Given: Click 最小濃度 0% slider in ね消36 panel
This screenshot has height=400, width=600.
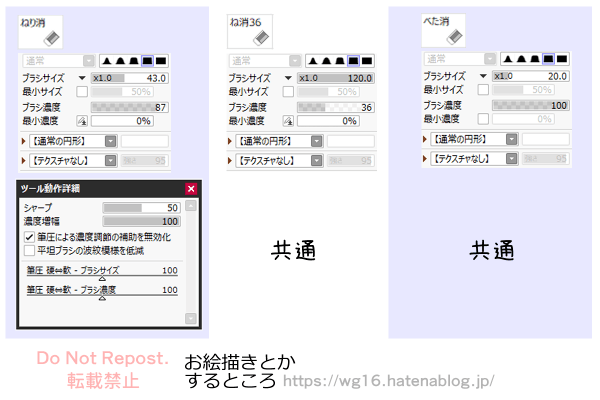Looking at the screenshot, I should (x=329, y=121).
